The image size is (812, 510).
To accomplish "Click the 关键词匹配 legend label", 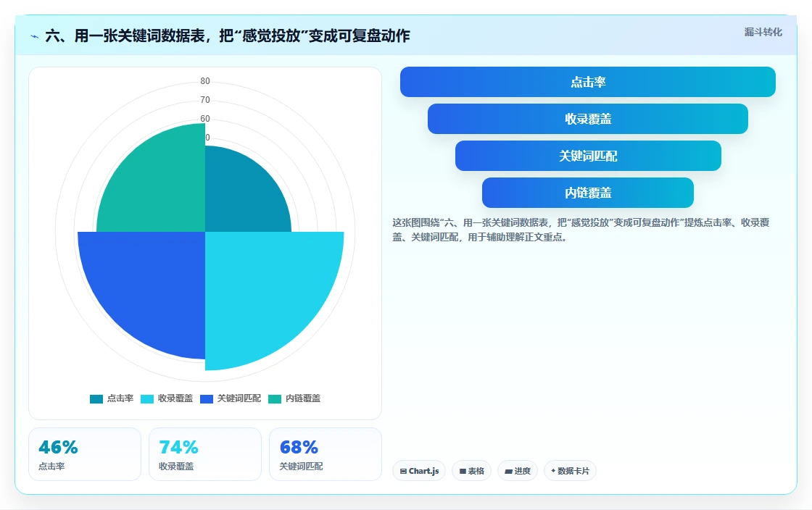I will coord(239,398).
